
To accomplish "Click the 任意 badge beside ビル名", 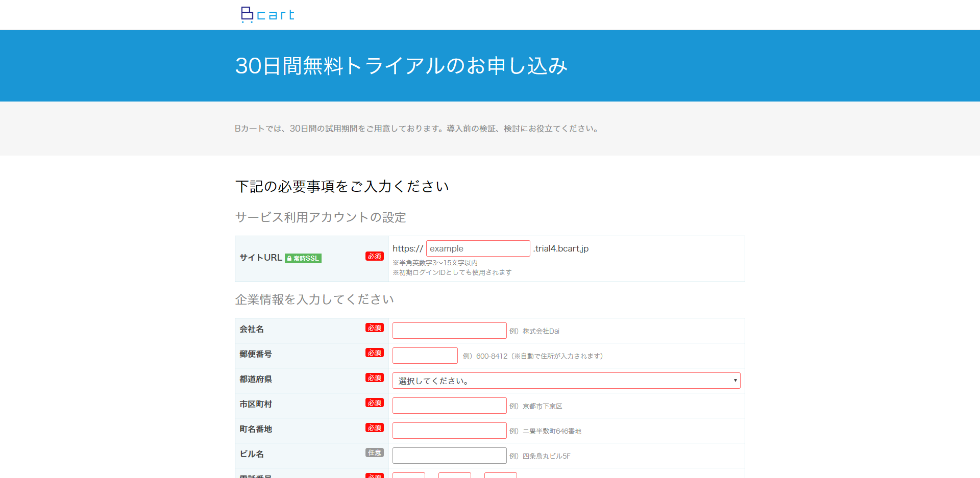I will (x=374, y=452).
